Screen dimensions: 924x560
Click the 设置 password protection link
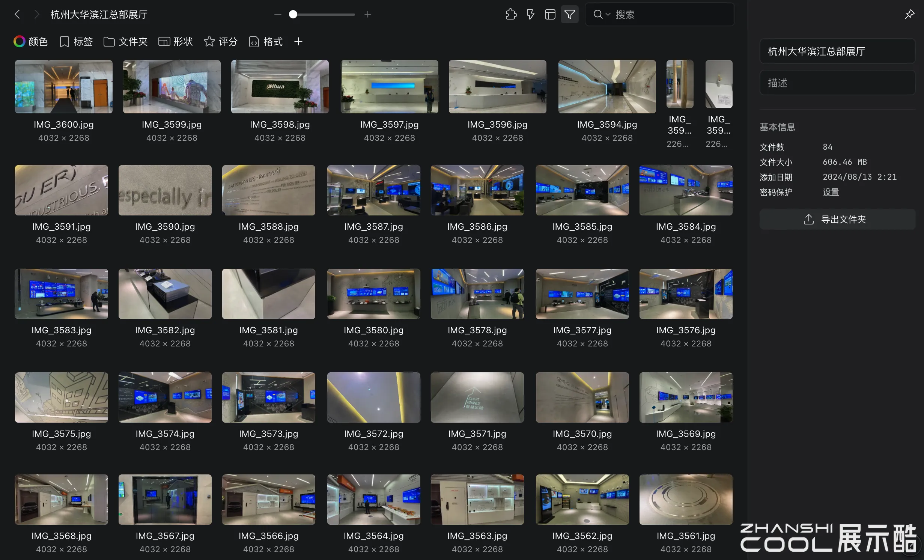click(831, 192)
